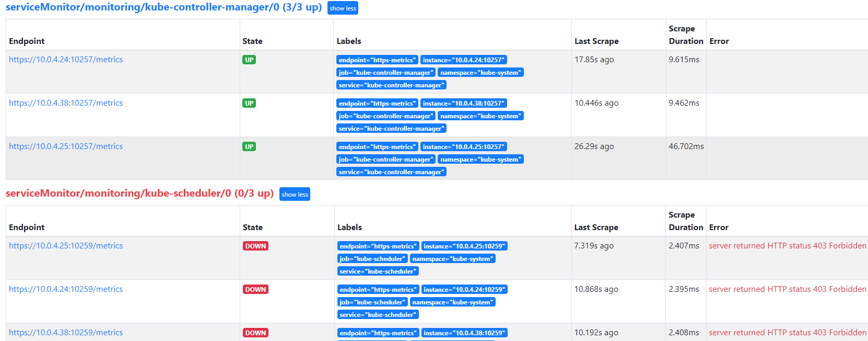Select scrape duration 2.408ms
The width and height of the screenshot is (868, 341).
pos(684,333)
